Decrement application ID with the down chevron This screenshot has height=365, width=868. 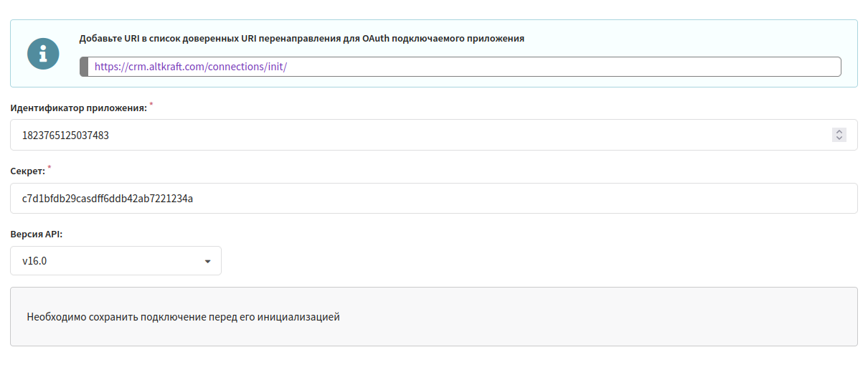[839, 138]
